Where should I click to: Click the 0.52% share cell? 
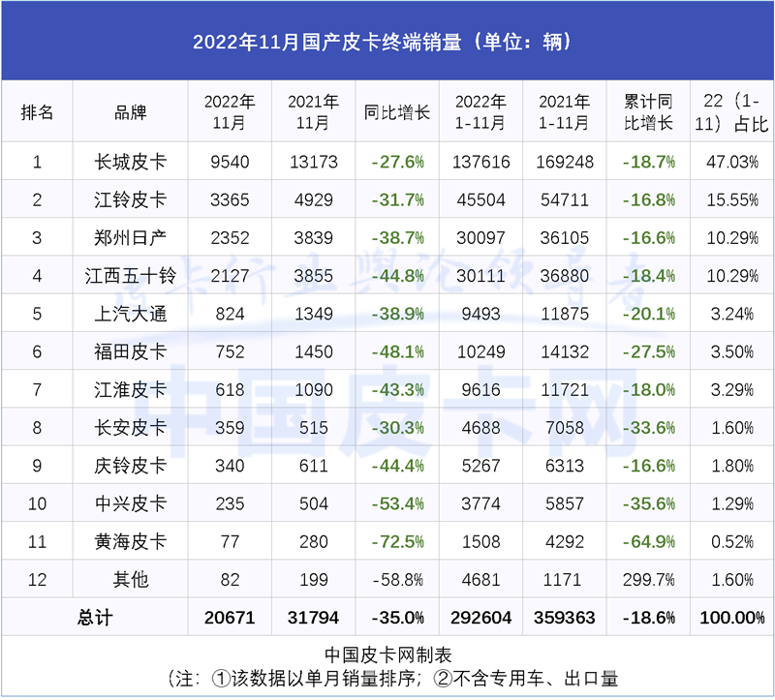[x=732, y=542]
